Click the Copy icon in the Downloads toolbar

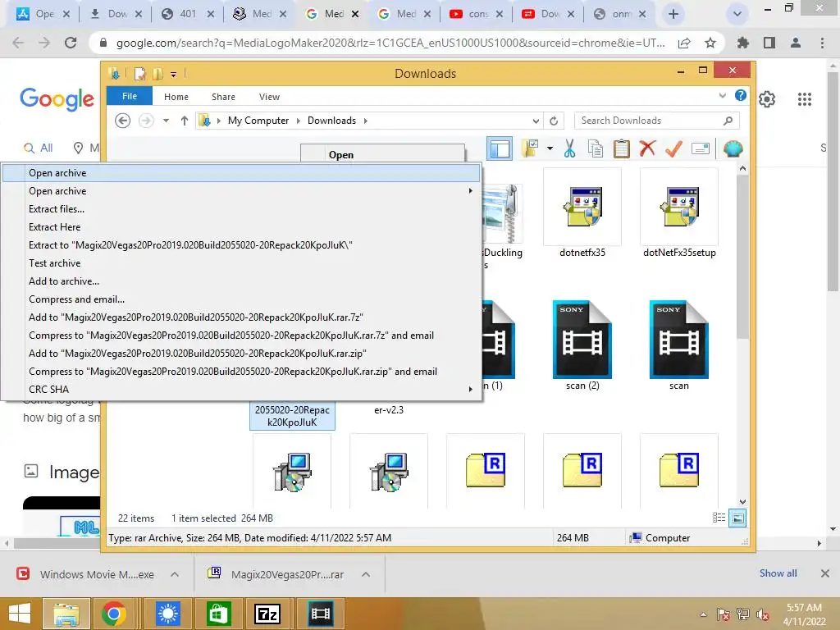(x=596, y=148)
